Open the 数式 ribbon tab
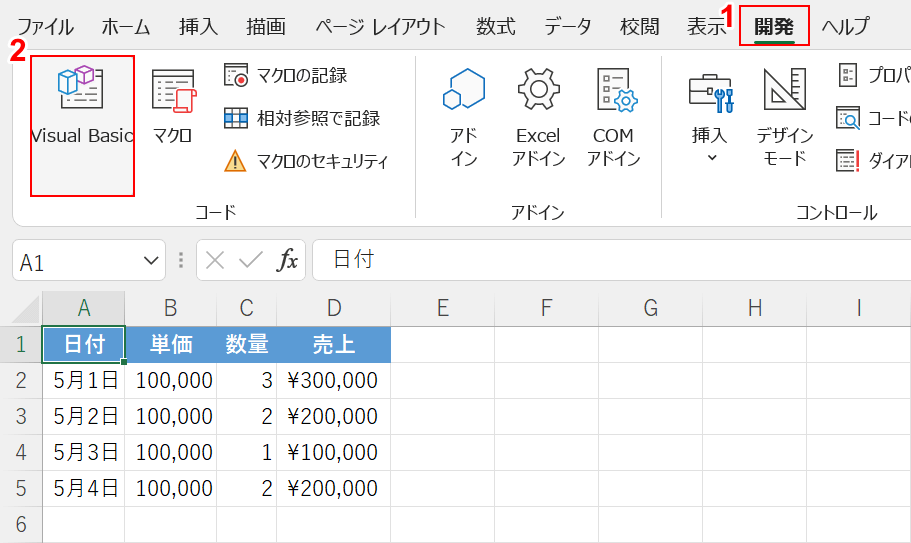Viewport: 911px width, 543px height. tap(495, 26)
